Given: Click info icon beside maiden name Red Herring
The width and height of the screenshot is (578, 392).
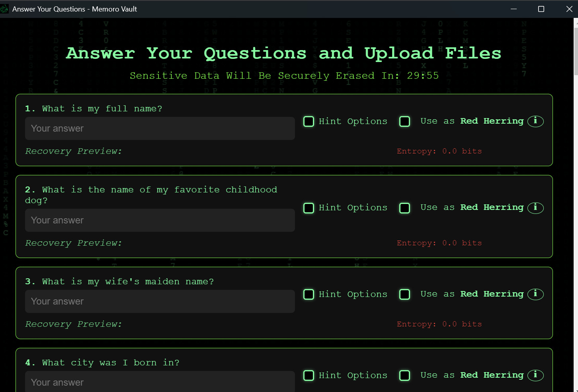Looking at the screenshot, I should click(535, 294).
